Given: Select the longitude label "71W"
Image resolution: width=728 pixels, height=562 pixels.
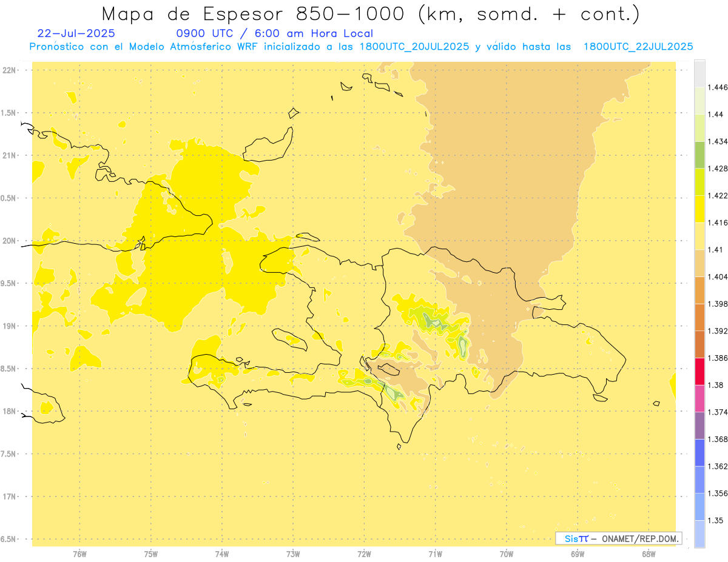Looking at the screenshot, I should point(435,554).
